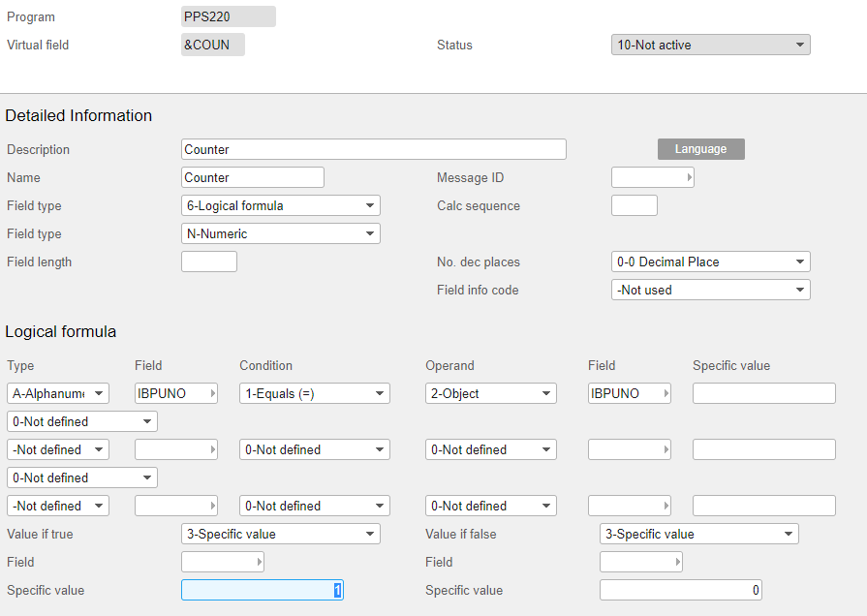Open the Message ID lookup arrow
This screenshot has height=616, width=867.
point(689,178)
